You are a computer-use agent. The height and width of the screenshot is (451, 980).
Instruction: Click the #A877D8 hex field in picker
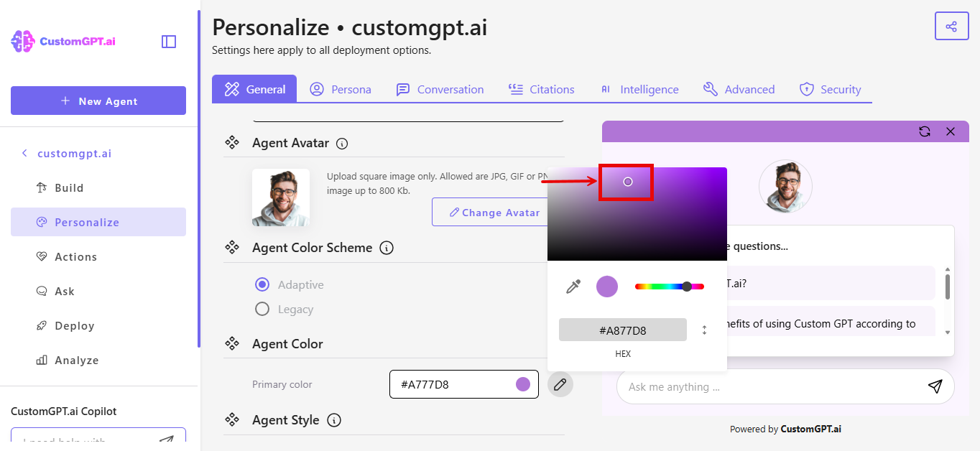[623, 330]
